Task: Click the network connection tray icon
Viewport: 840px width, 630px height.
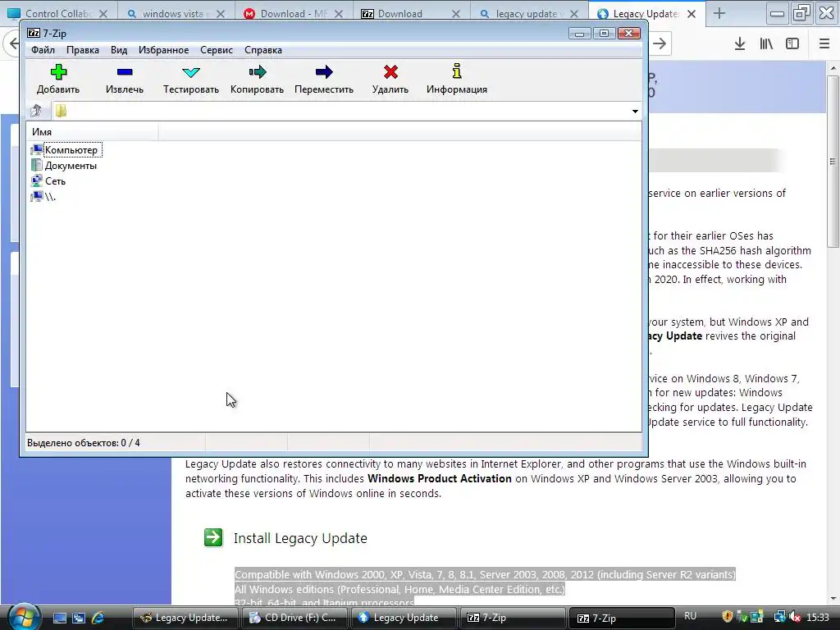Action: coord(779,617)
